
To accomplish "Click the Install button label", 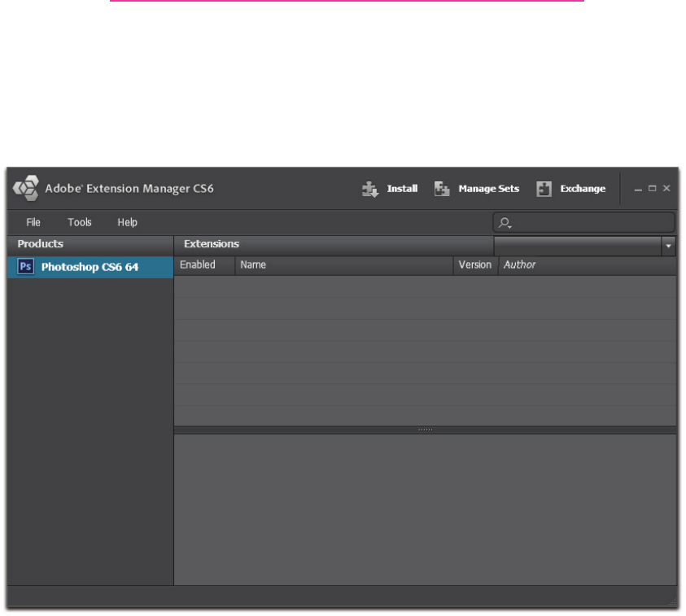I will pos(402,189).
